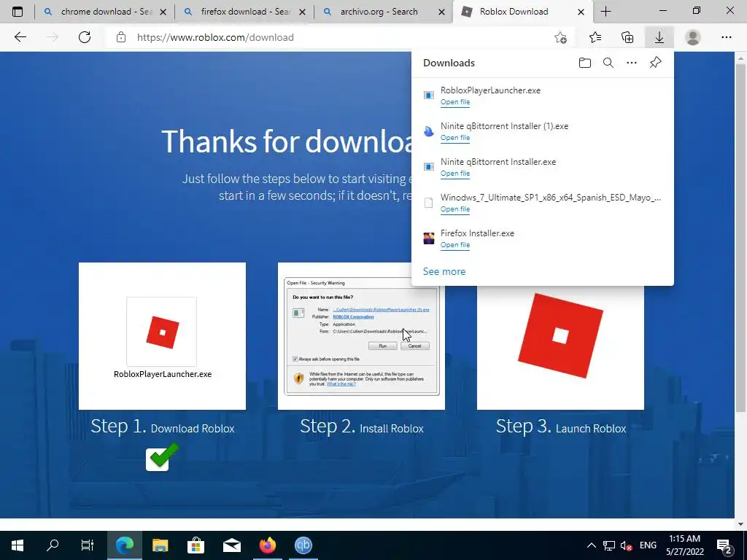The image size is (747, 560).
Task: Select Ninite qBittorrent Installer (1).exe entry name
Action: pos(504,126)
